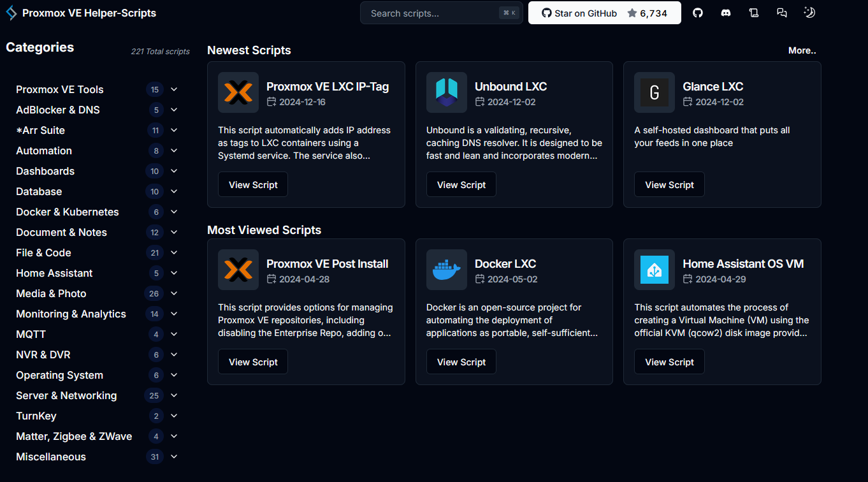The height and width of the screenshot is (482, 868).
Task: Toggle dark mode with the moon icon
Action: tap(809, 12)
